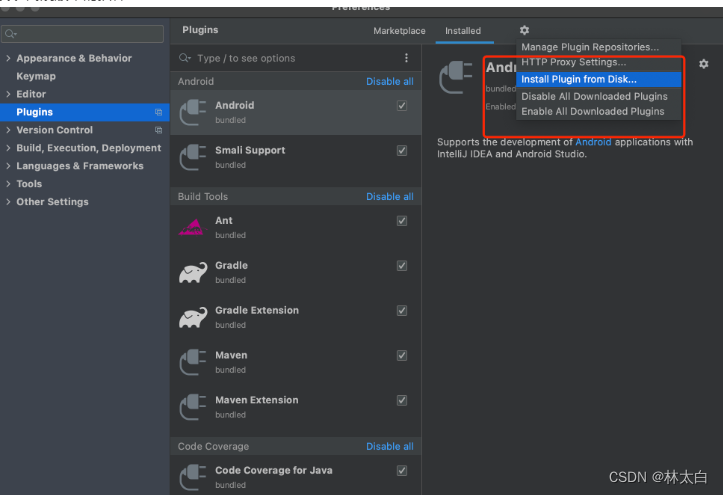Screen dimensions: 723x495
Task: Uncheck the Android plugin checkbox
Action: coord(402,105)
